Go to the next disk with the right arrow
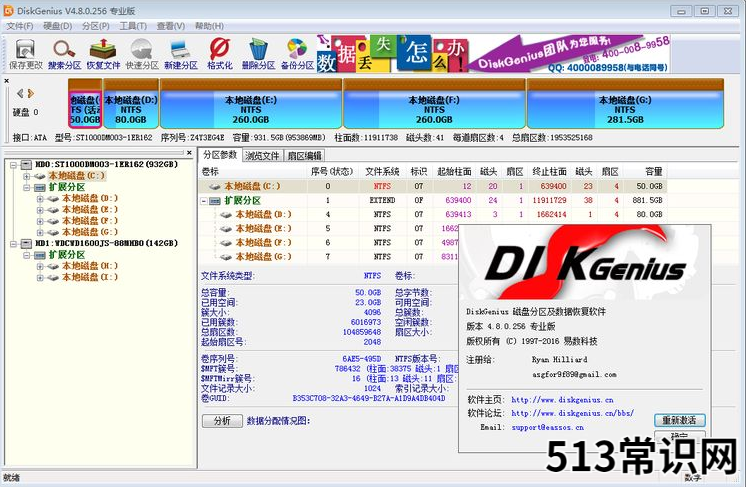The width and height of the screenshot is (747, 487). [31, 93]
